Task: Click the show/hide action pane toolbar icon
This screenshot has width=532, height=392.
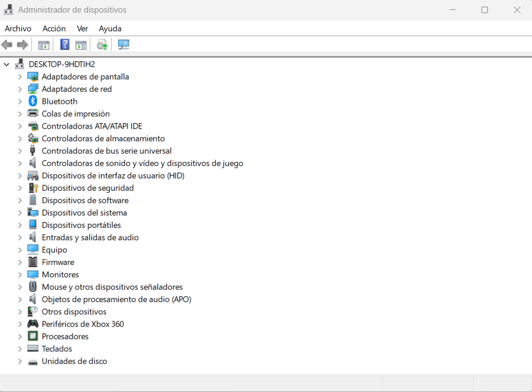Action: pos(81,45)
